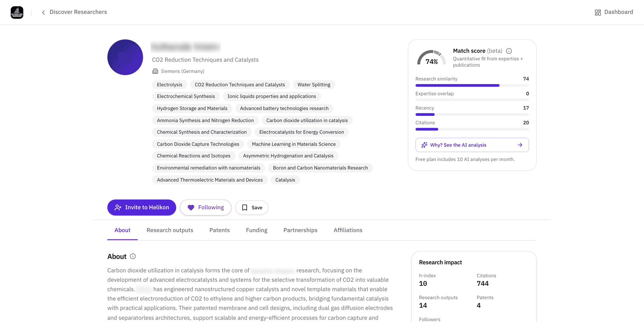This screenshot has height=322, width=644.
Task: Click Advanced Thermoelectric Materials and Devices tag
Action: (210, 180)
